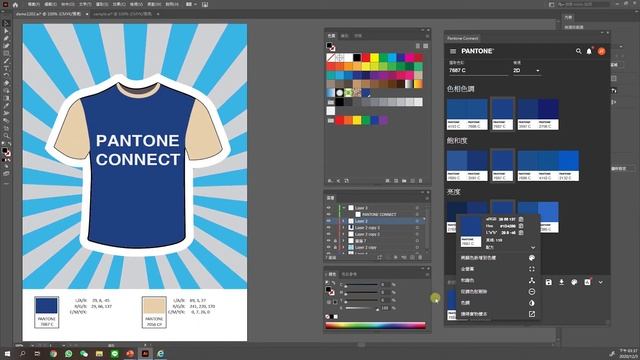Select the Pantone Connect panel tab

coord(462,38)
